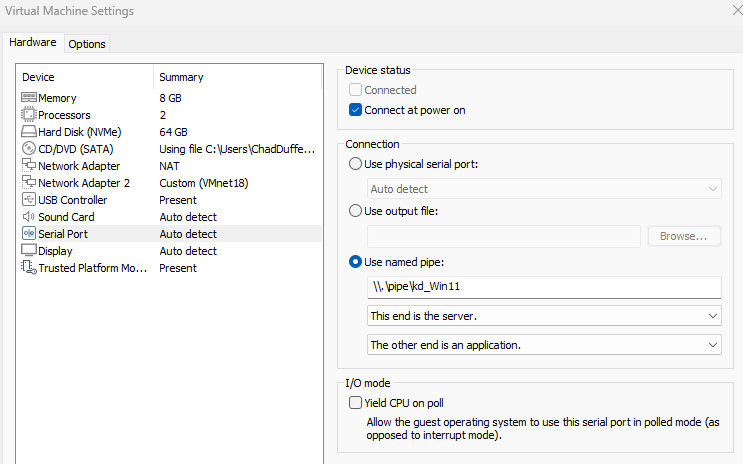
Task: Click the USB Controller icon
Action: [29, 200]
